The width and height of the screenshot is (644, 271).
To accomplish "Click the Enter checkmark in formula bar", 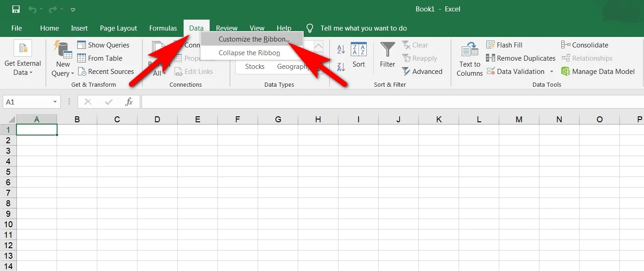I will click(x=109, y=102).
